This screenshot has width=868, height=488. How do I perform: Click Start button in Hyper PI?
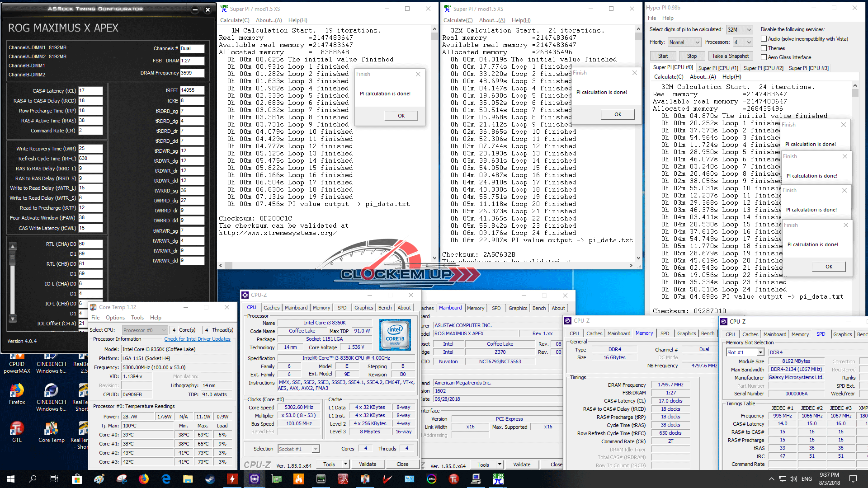tap(663, 56)
